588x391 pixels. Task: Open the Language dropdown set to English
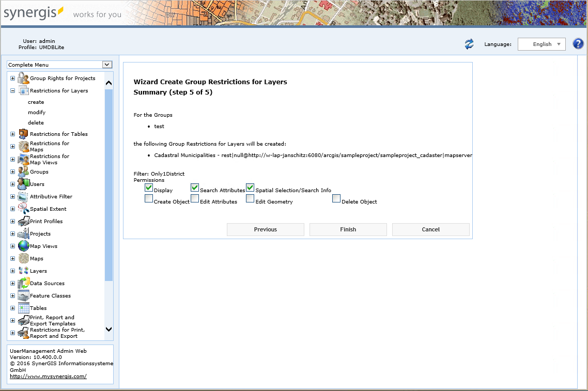541,44
